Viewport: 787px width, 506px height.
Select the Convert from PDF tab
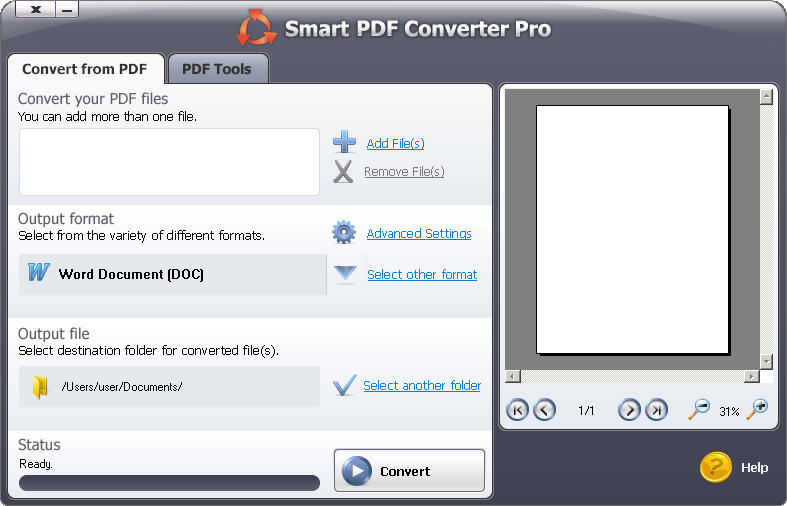point(85,69)
